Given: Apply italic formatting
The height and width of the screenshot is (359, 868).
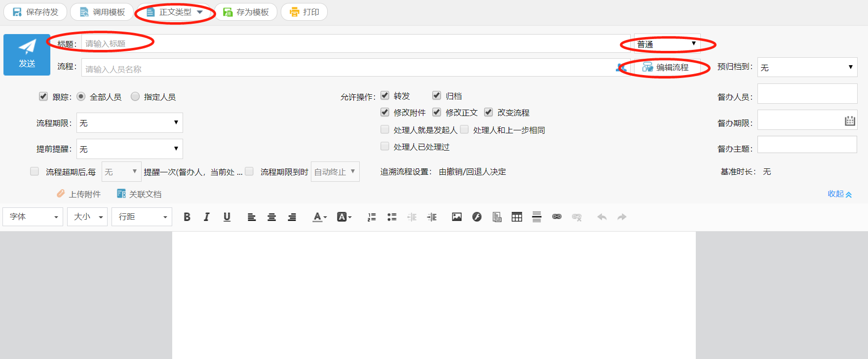Looking at the screenshot, I should click(x=207, y=217).
